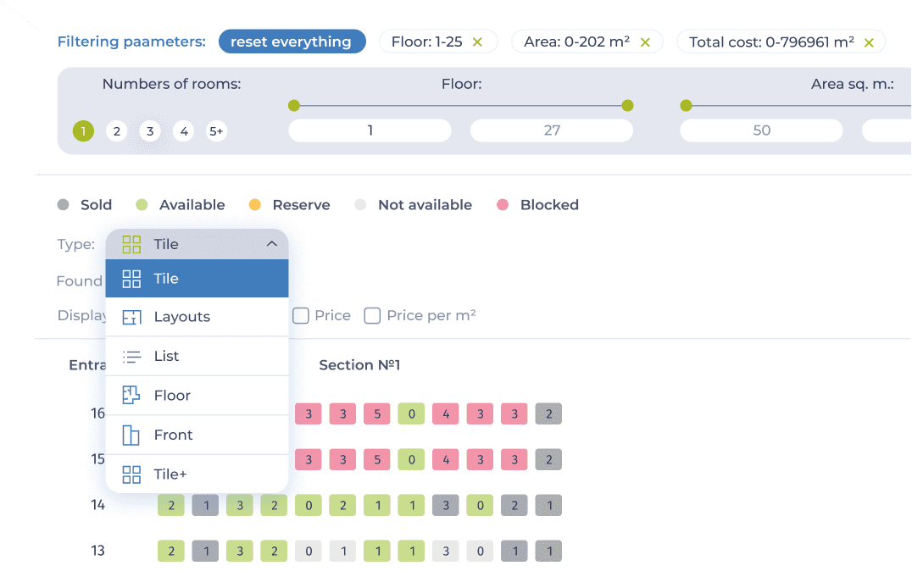Click the List view lines icon

tap(131, 357)
